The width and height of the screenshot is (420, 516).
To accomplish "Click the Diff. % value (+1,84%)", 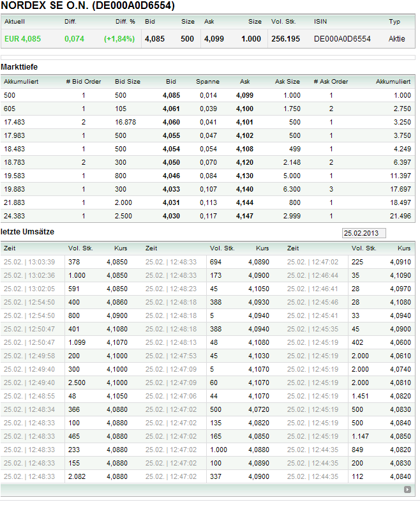I will 119,39.
